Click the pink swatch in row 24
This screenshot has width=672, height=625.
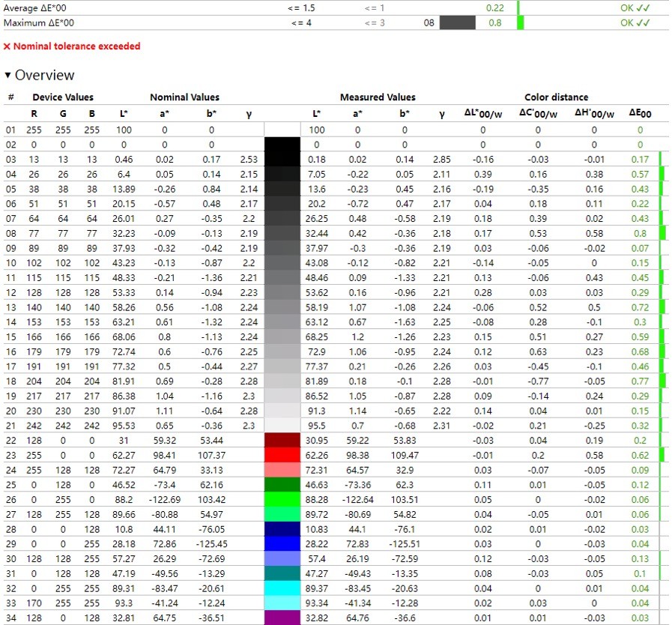pyautogui.click(x=282, y=470)
